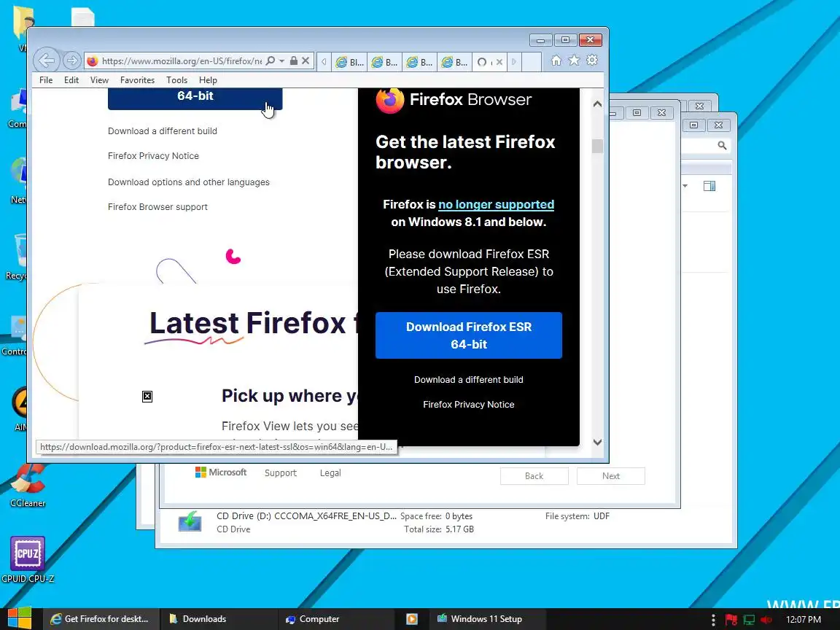Screen dimensions: 840x630
Task: Click Support link in Windows 11 Setup
Action: [x=280, y=473]
